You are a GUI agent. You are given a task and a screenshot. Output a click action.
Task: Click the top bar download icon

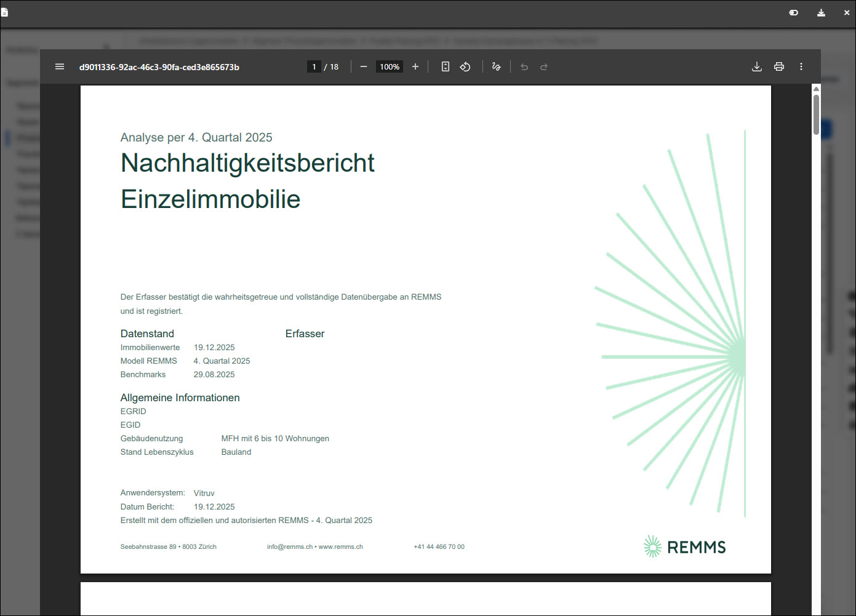821,12
